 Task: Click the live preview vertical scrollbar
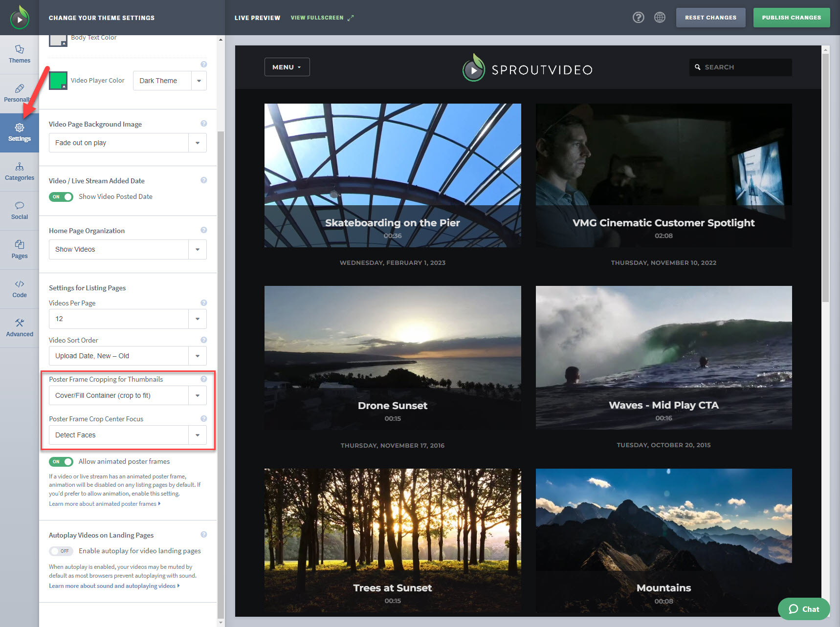click(825, 178)
